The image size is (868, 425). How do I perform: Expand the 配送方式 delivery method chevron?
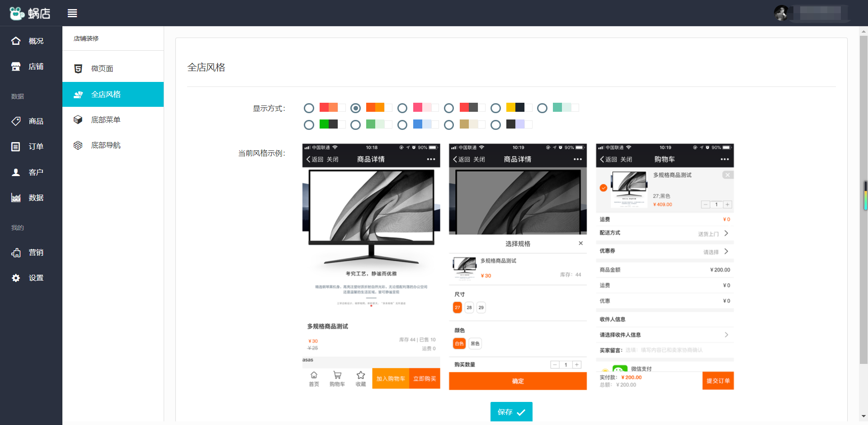coord(726,233)
